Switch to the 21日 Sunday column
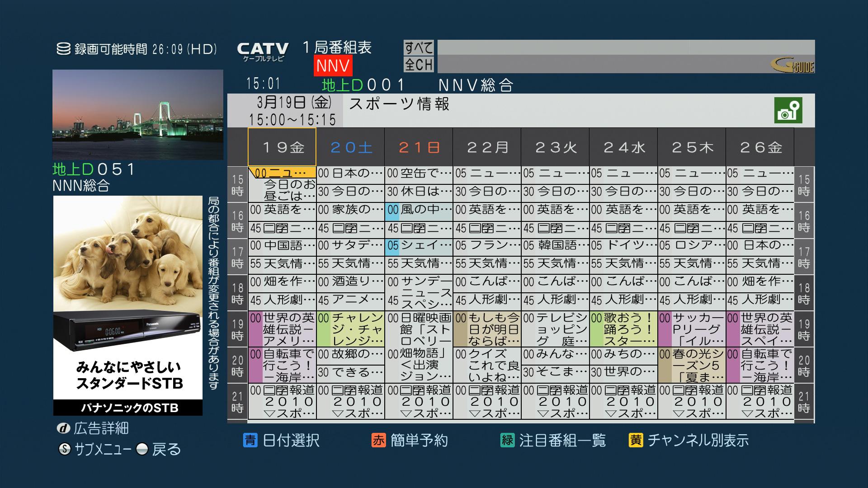 (419, 147)
